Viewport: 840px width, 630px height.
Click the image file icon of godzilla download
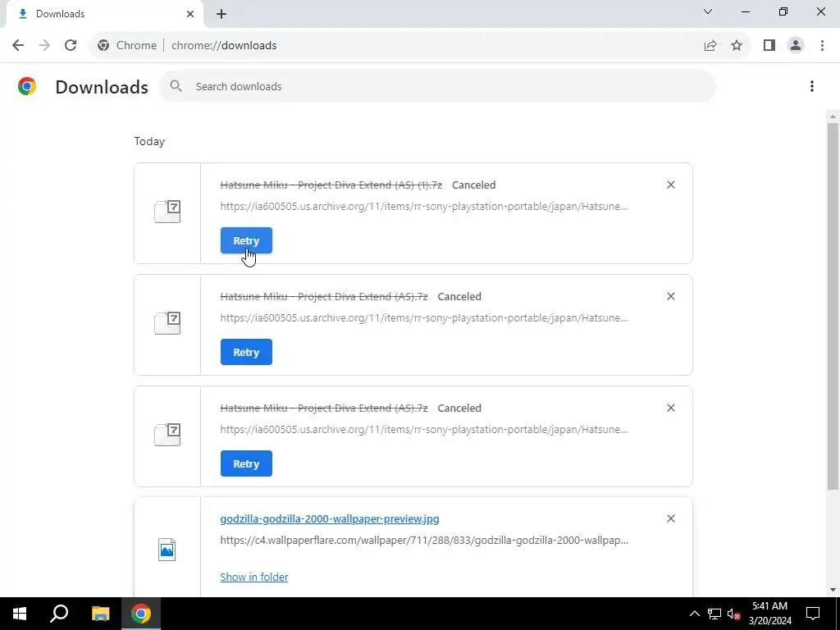167,550
